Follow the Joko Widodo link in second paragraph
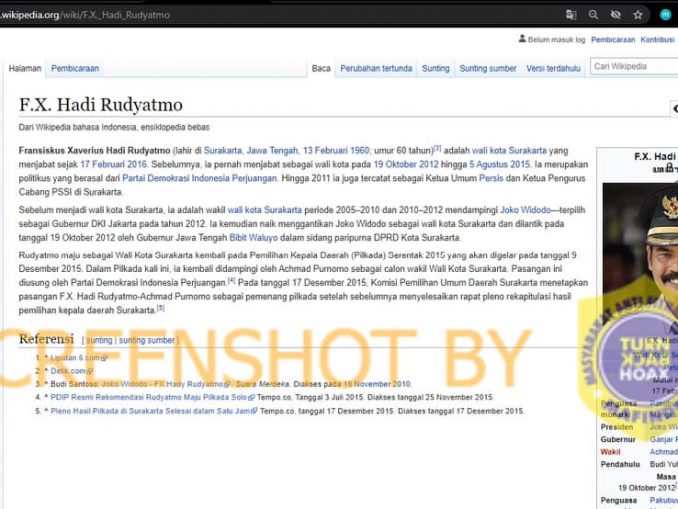678x509 pixels. 525,210
